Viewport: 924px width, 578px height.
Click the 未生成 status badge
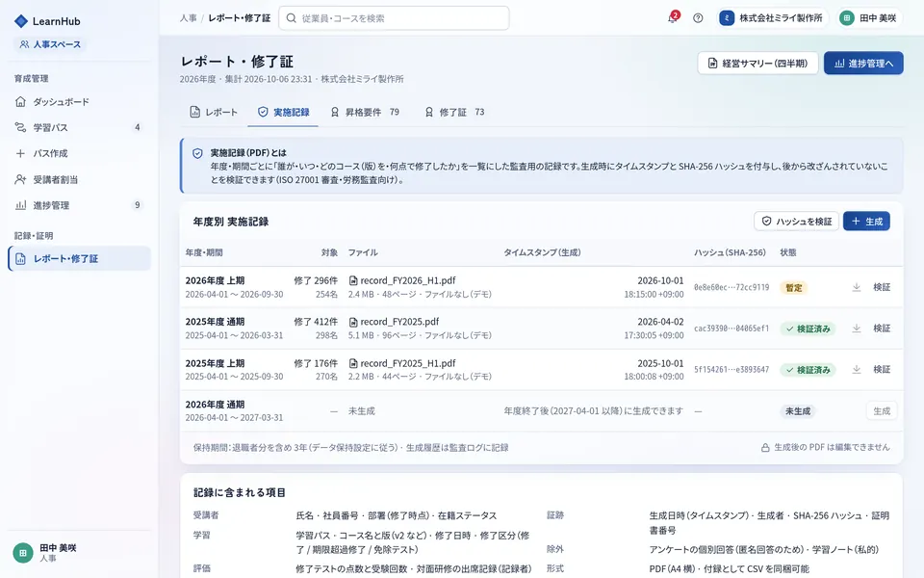(797, 411)
